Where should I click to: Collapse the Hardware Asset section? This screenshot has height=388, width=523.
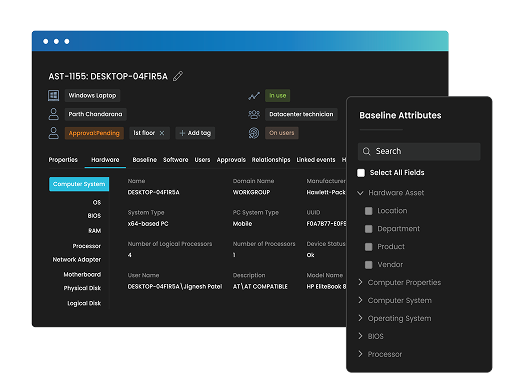[360, 193]
